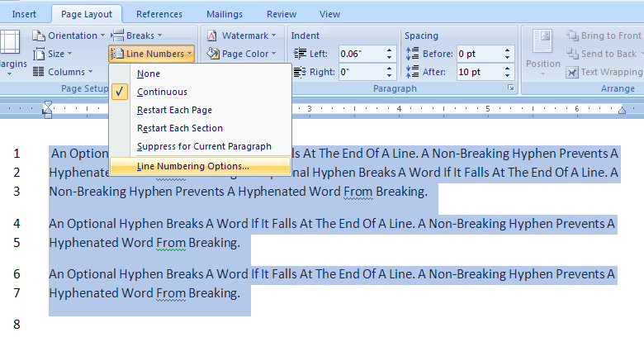Screen dimensions: 644x356
Task: Open the Page Color dropdown arrow
Action: point(273,54)
